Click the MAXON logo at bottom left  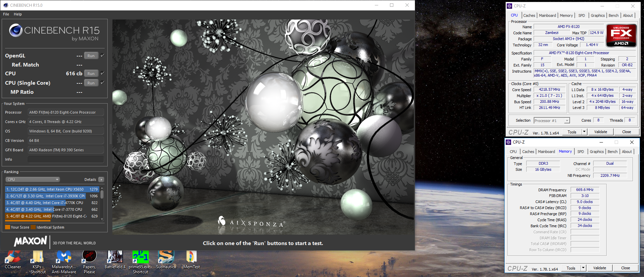click(x=31, y=241)
